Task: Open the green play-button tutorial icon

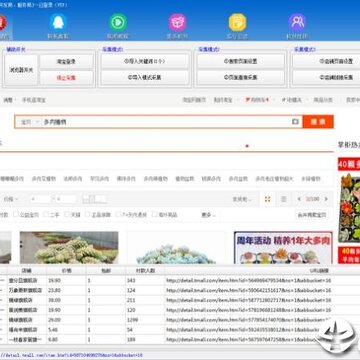Action: click(x=118, y=22)
